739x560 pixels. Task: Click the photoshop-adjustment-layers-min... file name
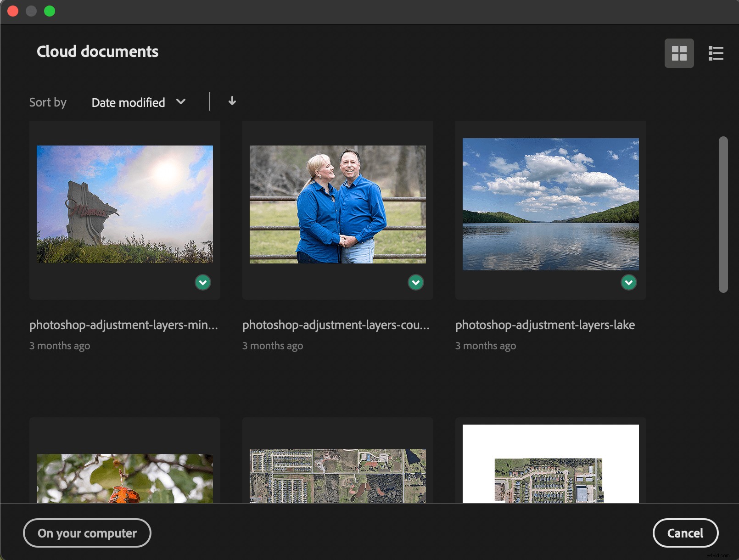coord(123,325)
